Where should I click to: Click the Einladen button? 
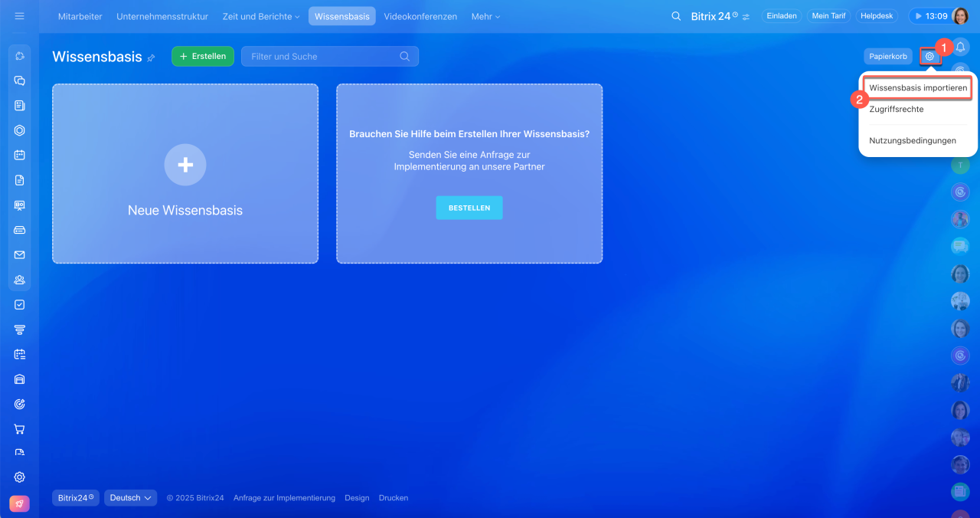pos(781,16)
